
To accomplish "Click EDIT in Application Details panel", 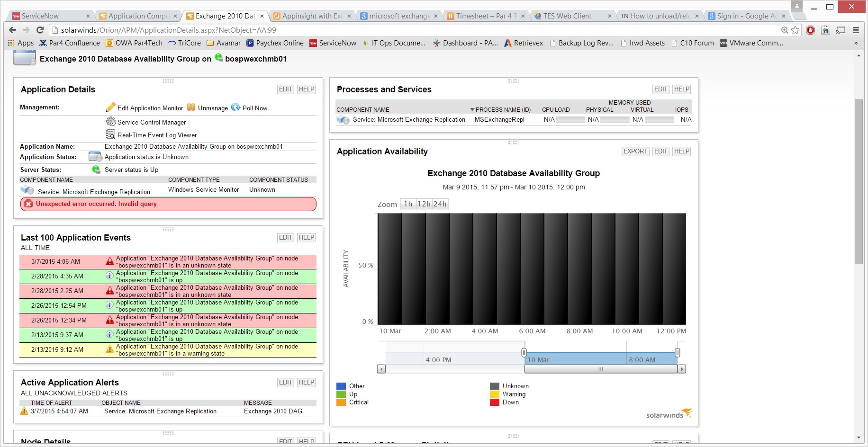I will [286, 89].
